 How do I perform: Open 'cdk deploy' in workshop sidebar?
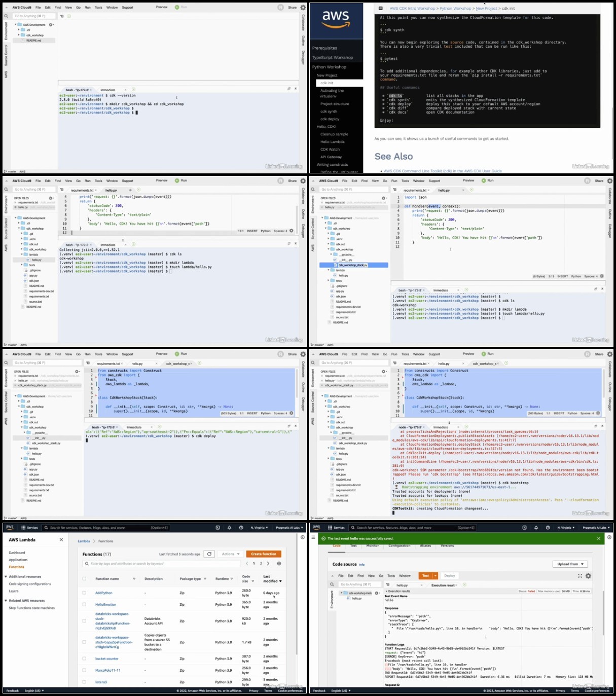click(330, 119)
